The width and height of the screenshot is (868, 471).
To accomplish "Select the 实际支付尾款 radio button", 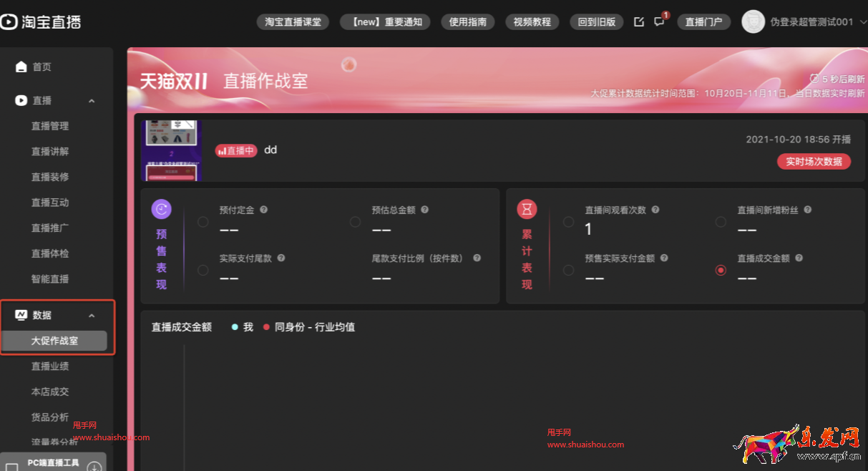I will pos(203,270).
